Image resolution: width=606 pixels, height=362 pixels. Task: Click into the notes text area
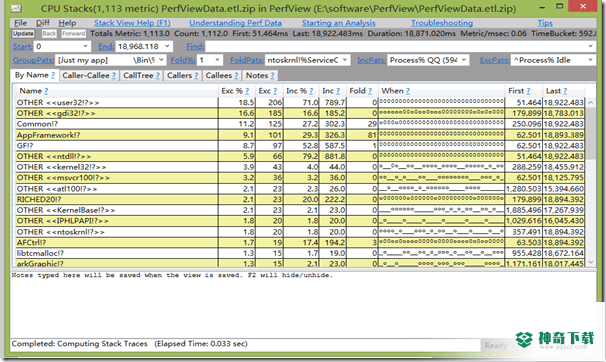[303, 304]
